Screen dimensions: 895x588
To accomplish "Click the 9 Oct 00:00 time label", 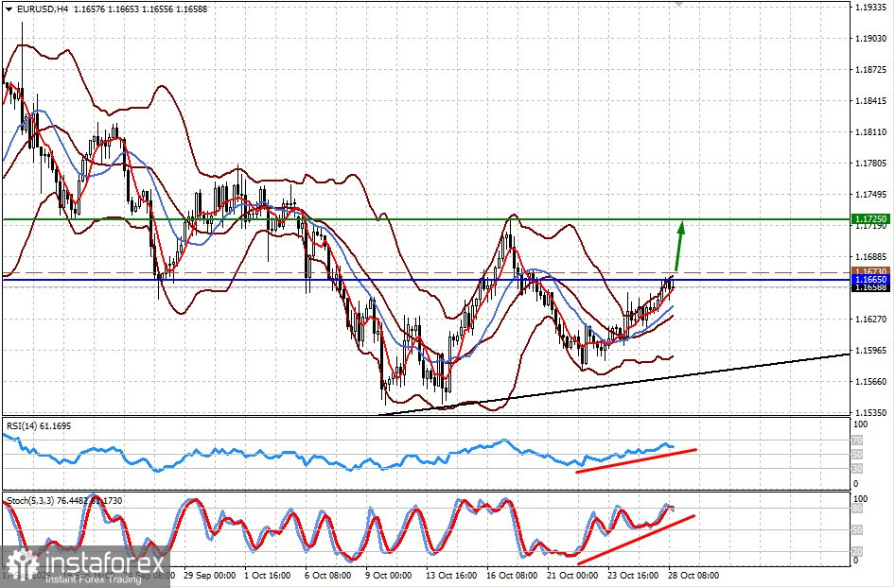I will pos(388,576).
